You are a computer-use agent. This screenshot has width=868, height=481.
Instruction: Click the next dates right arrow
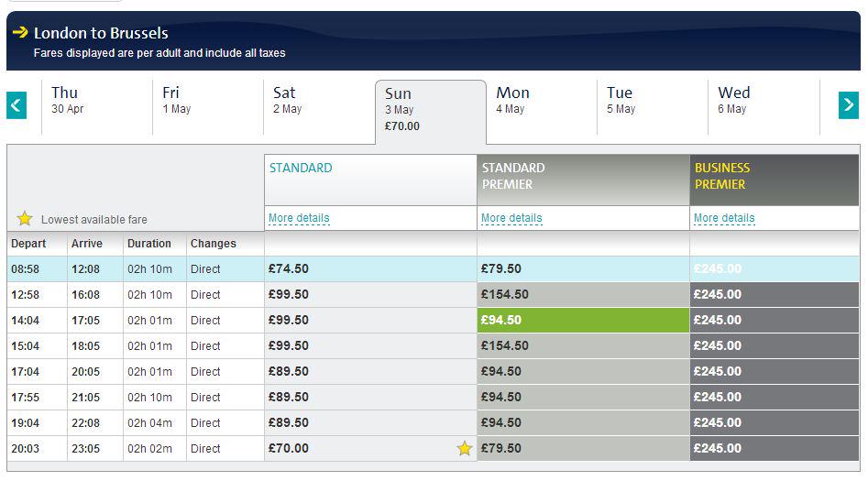pyautogui.click(x=849, y=105)
